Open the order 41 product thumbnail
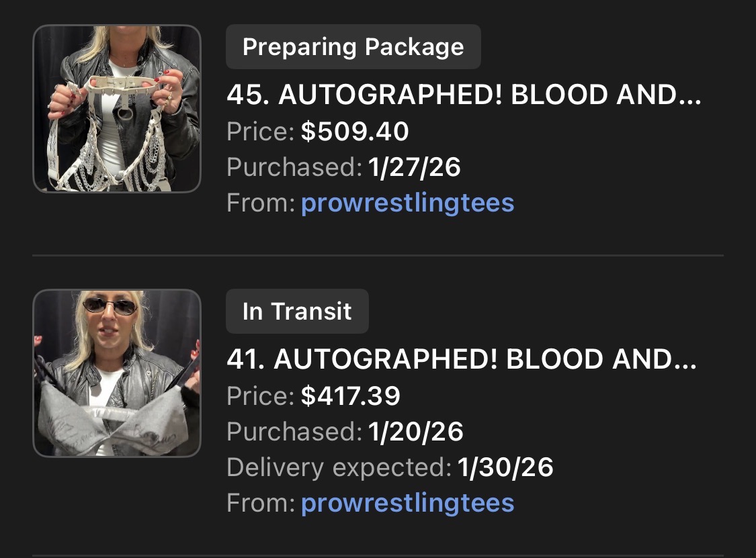This screenshot has width=756, height=558. click(x=117, y=373)
